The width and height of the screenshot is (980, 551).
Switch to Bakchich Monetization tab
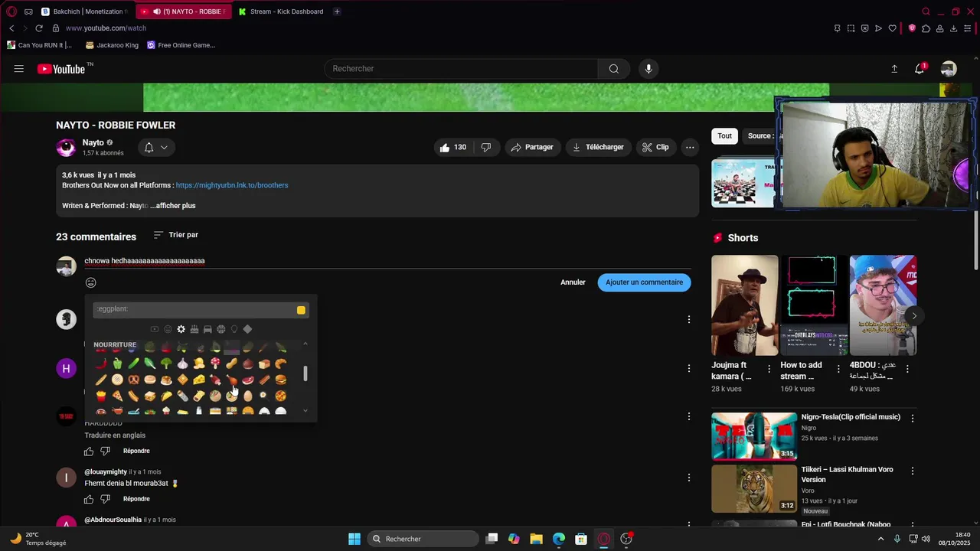(84, 11)
